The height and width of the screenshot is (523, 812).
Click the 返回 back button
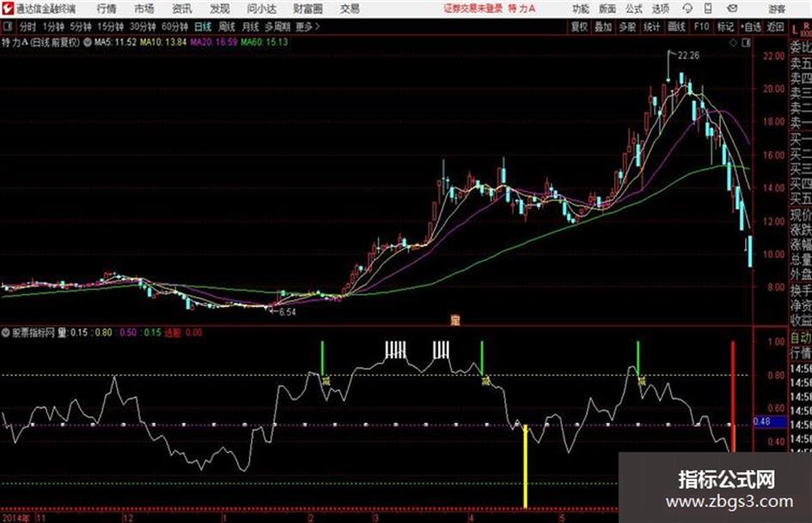[775, 27]
